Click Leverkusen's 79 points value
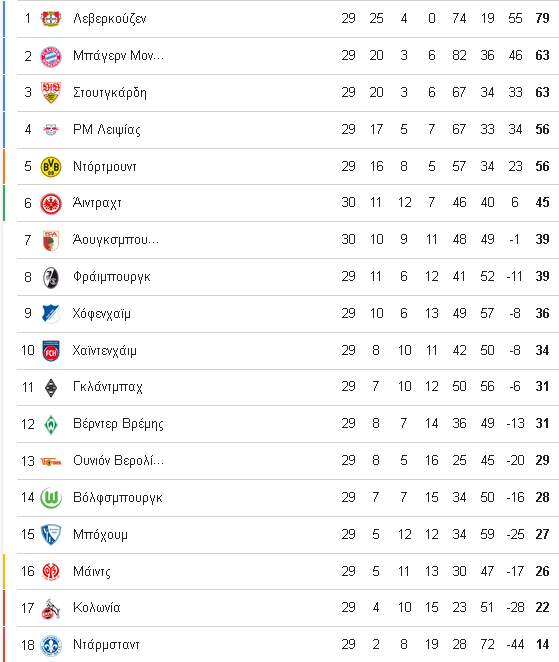This screenshot has height=662, width=559. (542, 18)
